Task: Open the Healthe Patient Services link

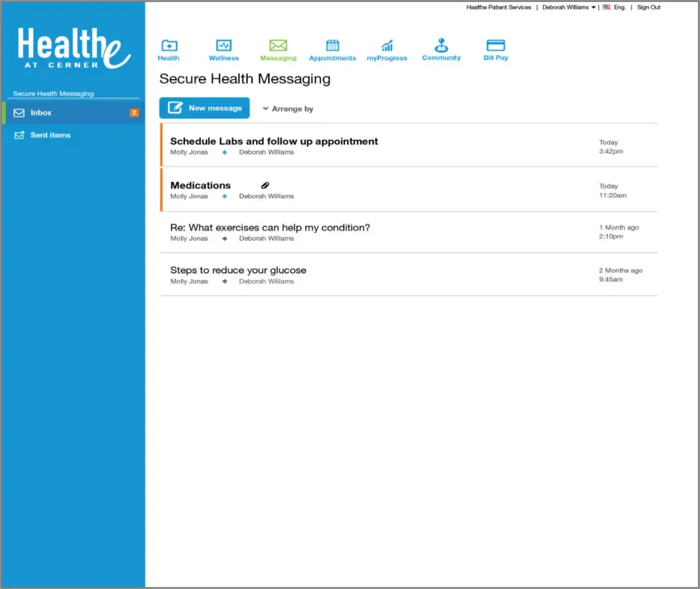Action: [498, 8]
